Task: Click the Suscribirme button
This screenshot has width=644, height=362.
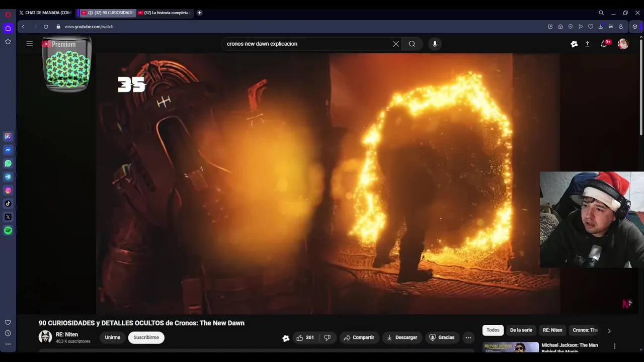Action: (x=146, y=337)
